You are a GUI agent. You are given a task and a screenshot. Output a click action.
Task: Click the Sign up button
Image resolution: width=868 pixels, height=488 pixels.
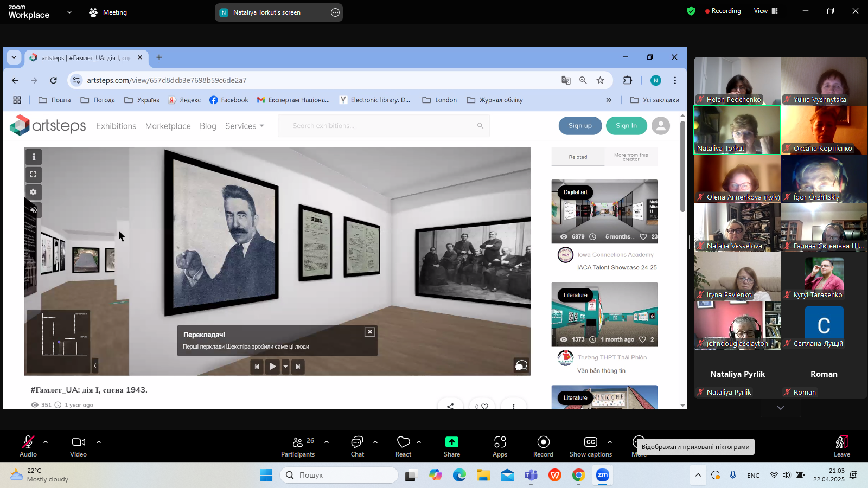click(x=580, y=126)
